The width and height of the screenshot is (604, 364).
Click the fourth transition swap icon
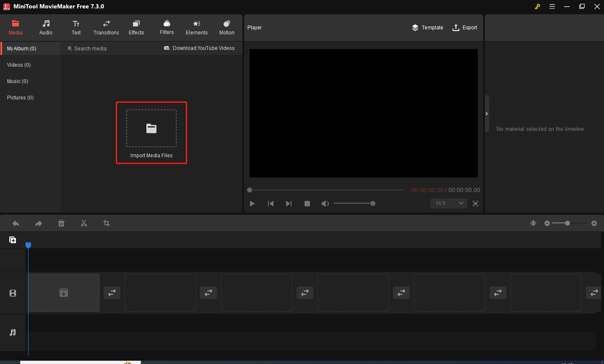[x=401, y=293]
